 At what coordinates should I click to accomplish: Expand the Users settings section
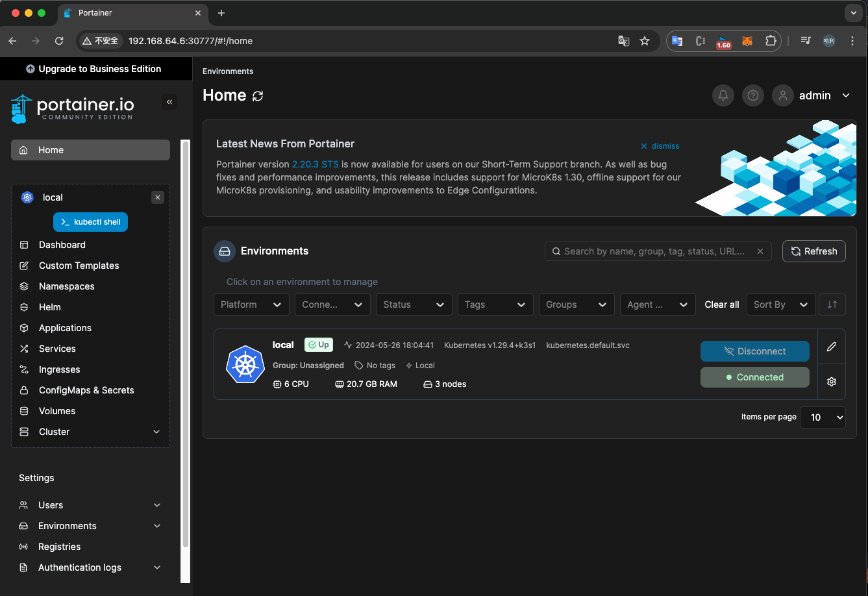click(157, 505)
